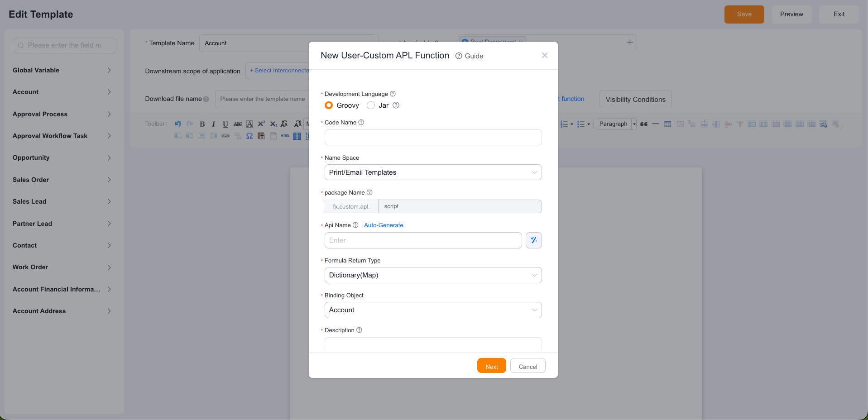This screenshot has height=420, width=868.
Task: Expand the Opportunity section
Action: tap(62, 157)
